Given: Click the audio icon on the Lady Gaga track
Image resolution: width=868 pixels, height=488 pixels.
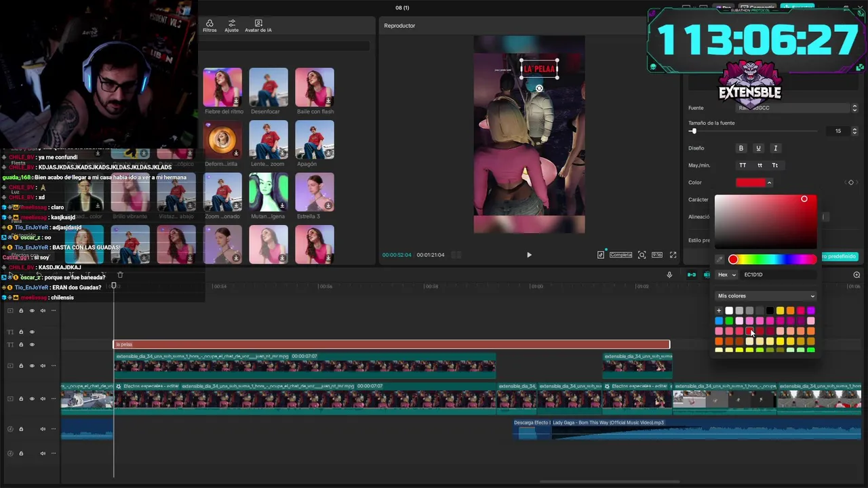Looking at the screenshot, I should tap(10, 429).
